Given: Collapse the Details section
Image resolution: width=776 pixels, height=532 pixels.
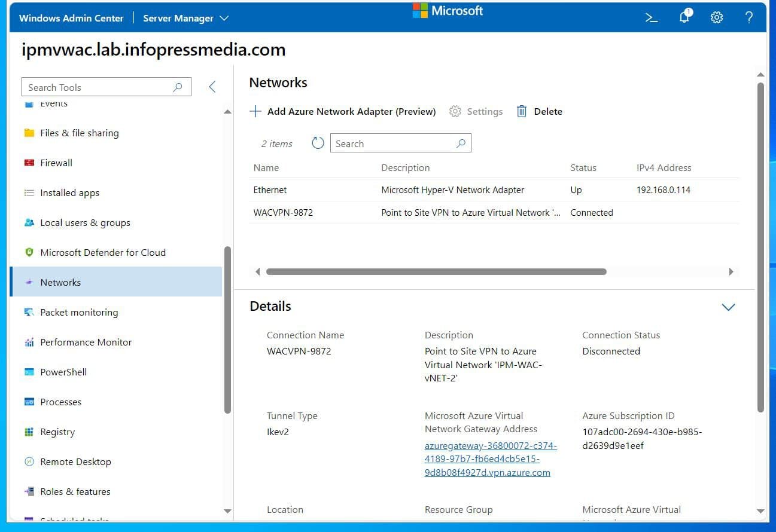Looking at the screenshot, I should tap(728, 307).
